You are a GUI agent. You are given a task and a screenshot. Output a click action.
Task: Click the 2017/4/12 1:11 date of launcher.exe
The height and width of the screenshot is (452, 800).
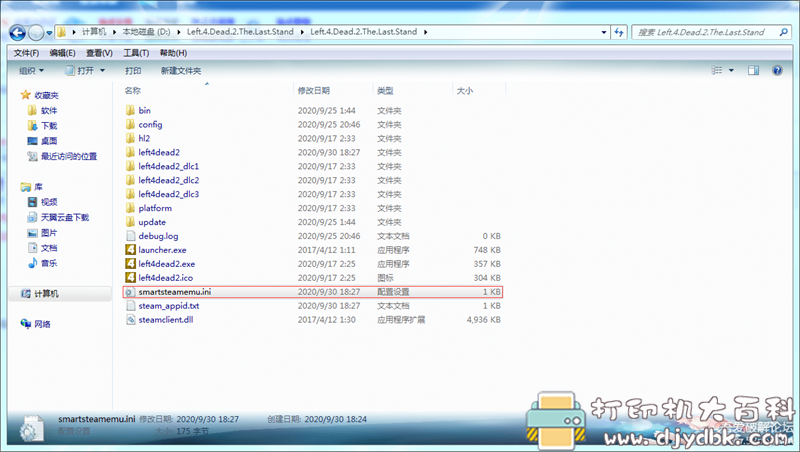pos(327,250)
